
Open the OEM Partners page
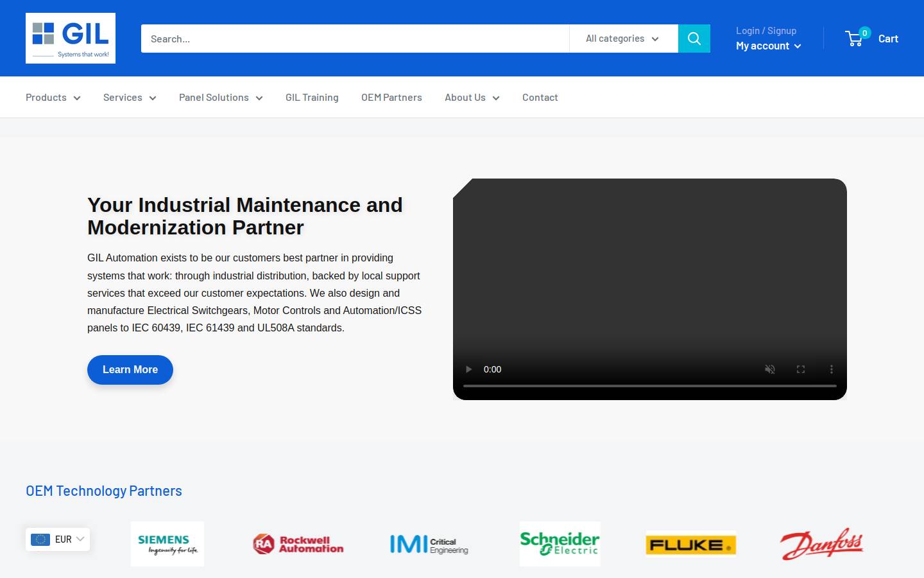pyautogui.click(x=391, y=98)
